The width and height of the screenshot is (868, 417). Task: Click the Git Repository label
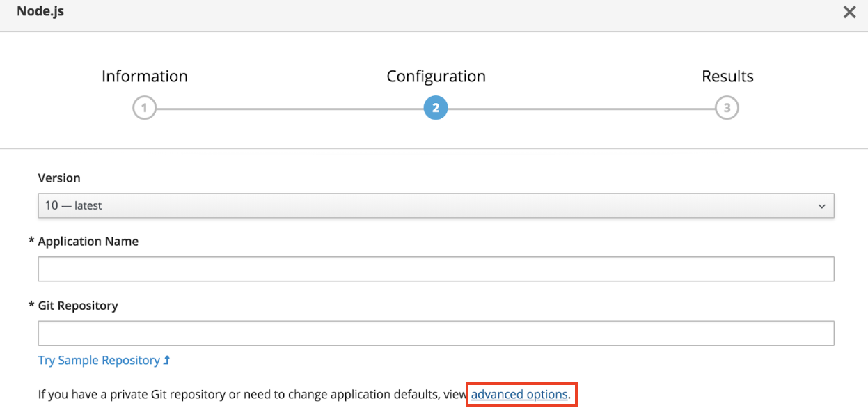point(77,306)
